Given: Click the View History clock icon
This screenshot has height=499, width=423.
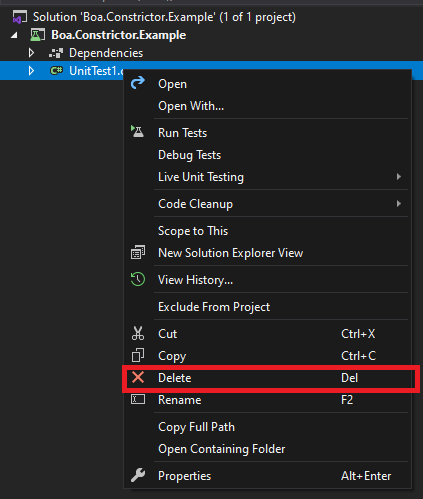Looking at the screenshot, I should (138, 279).
